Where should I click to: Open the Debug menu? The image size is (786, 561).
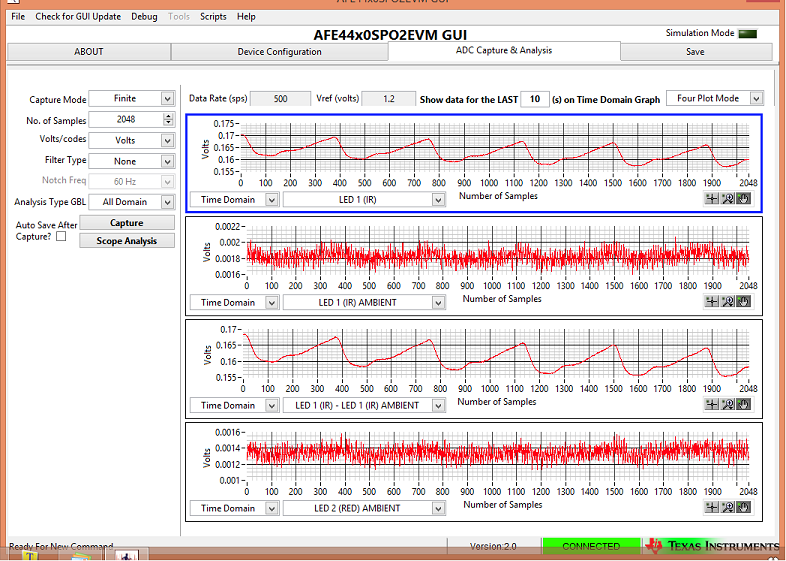[x=144, y=17]
